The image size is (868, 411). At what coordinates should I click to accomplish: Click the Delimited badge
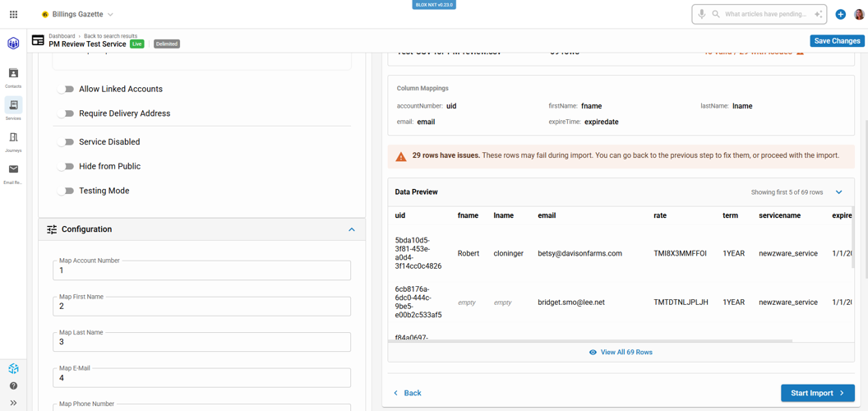(x=167, y=44)
